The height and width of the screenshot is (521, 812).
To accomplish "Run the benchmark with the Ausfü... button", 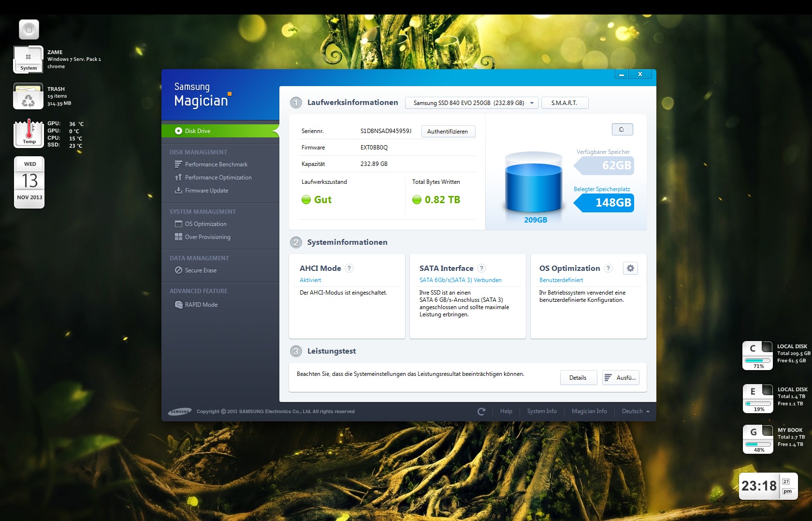I will tap(621, 378).
